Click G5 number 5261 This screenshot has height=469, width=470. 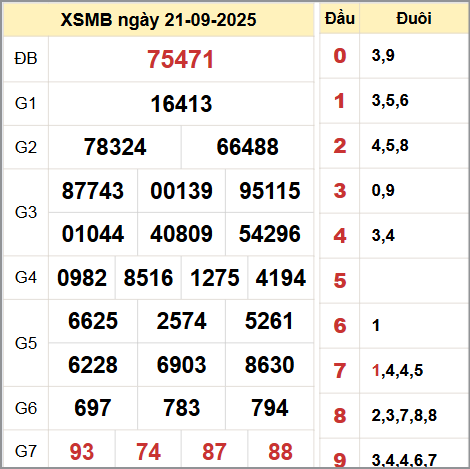(x=269, y=321)
